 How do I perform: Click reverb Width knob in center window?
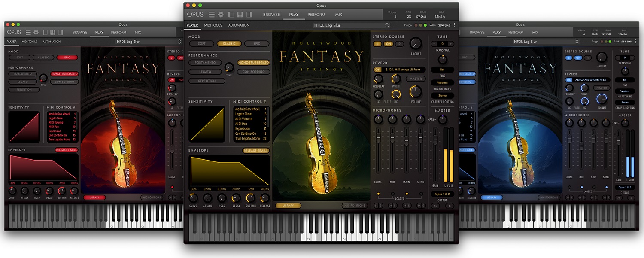(396, 79)
